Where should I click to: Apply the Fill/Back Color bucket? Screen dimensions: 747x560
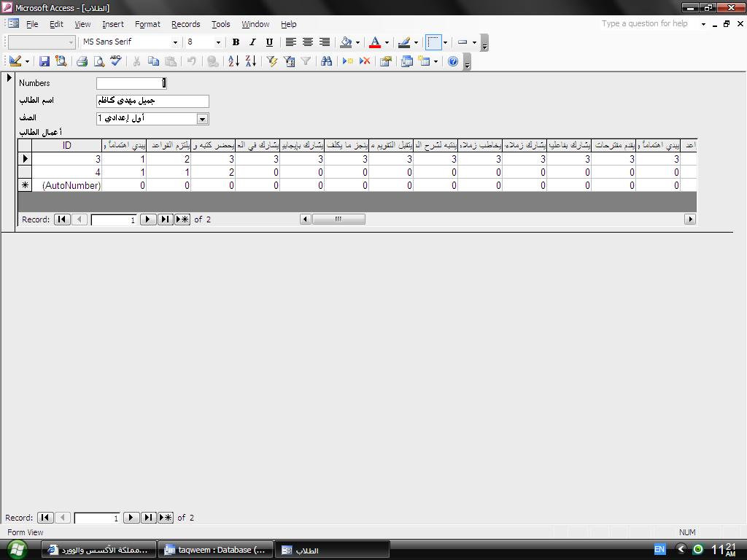click(x=346, y=42)
